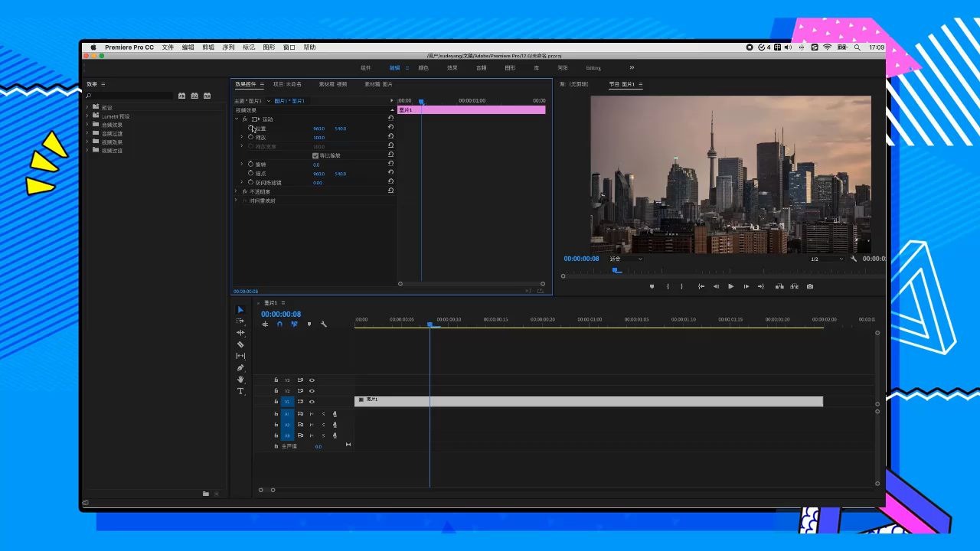Step forward one frame
The height and width of the screenshot is (551, 980).
pos(746,287)
